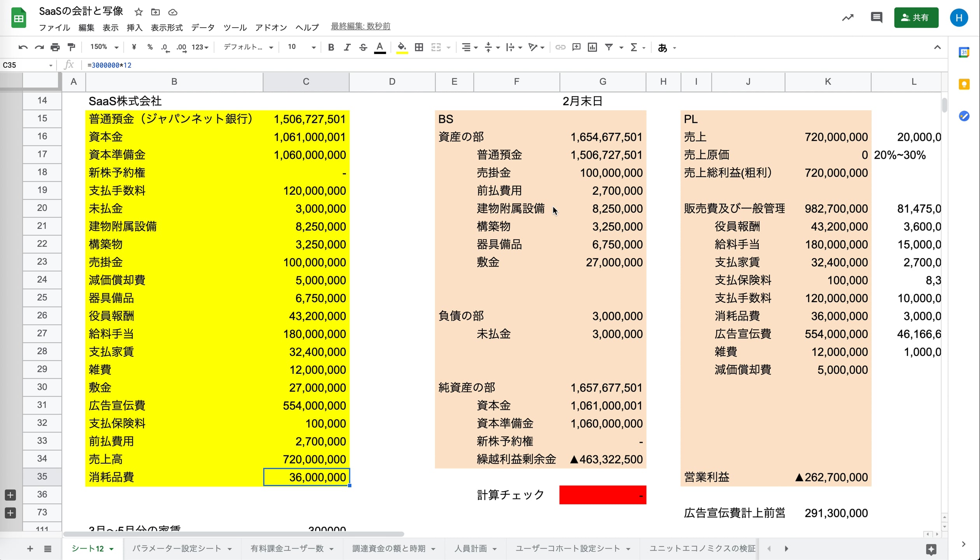Decrease decimal places
Image resolution: width=980 pixels, height=560 pixels.
[165, 47]
